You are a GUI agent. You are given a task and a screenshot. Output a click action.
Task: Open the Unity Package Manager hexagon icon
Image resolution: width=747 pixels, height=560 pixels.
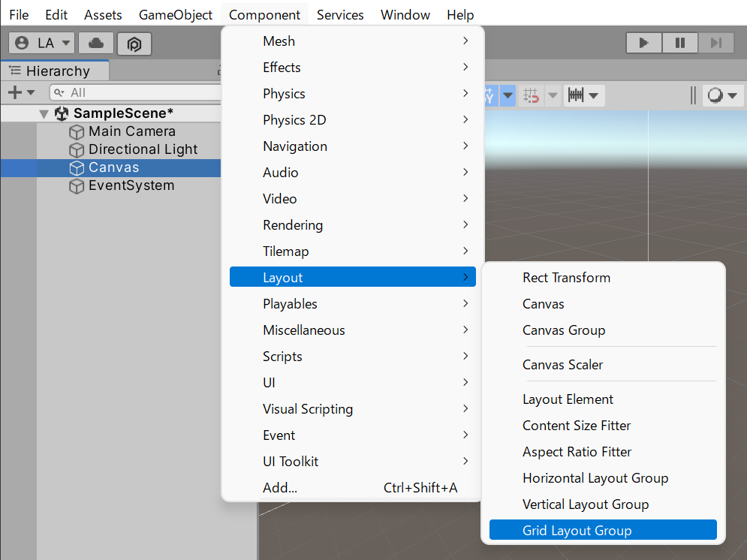tap(134, 44)
